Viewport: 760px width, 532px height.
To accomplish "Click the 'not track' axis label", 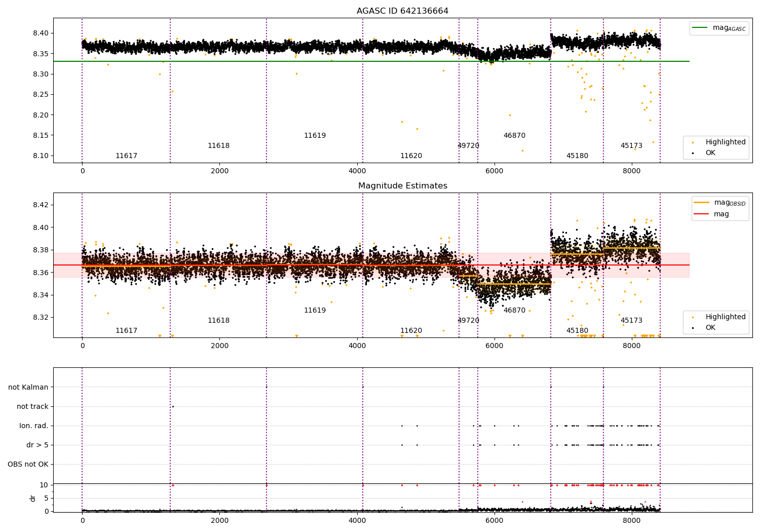I will coord(32,407).
